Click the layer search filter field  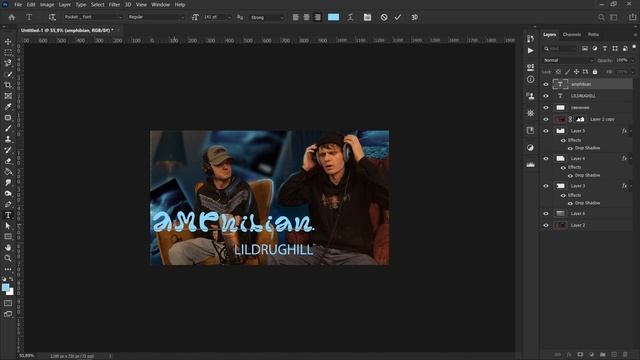560,49
